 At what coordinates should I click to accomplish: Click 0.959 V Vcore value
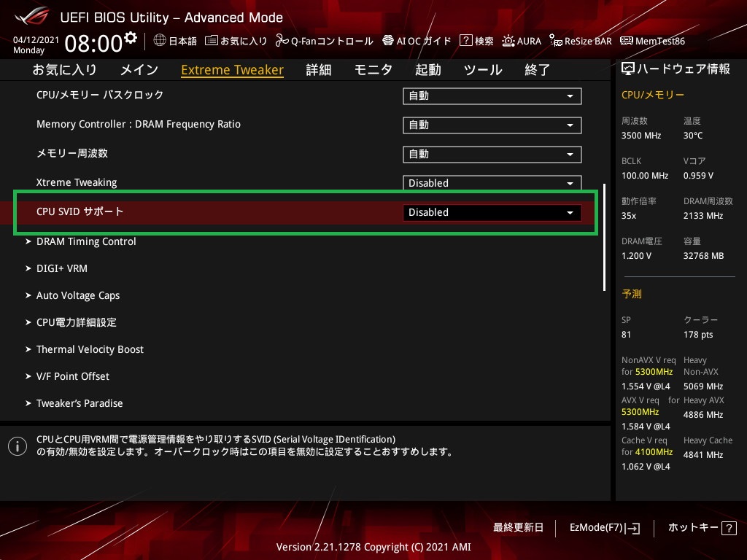[x=698, y=176]
